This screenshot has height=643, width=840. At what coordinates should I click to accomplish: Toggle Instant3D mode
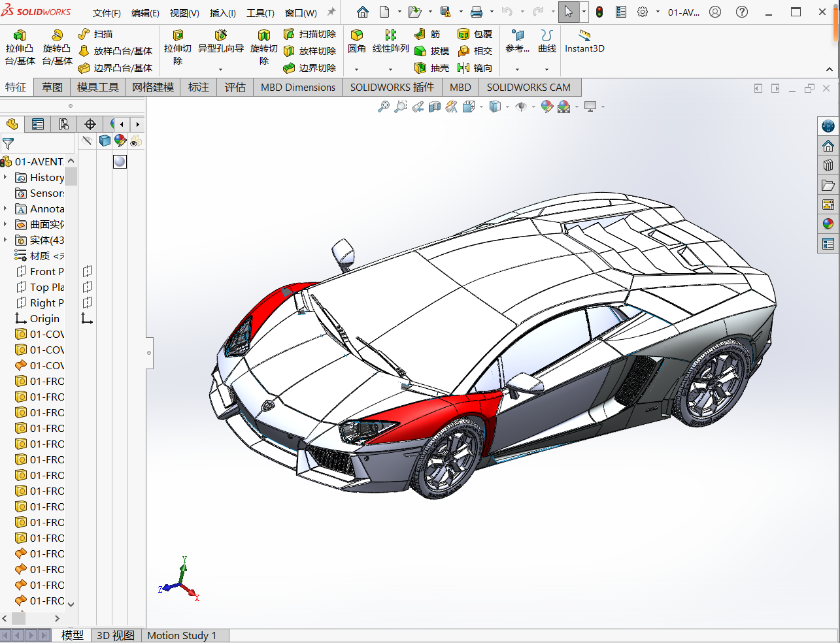point(584,41)
